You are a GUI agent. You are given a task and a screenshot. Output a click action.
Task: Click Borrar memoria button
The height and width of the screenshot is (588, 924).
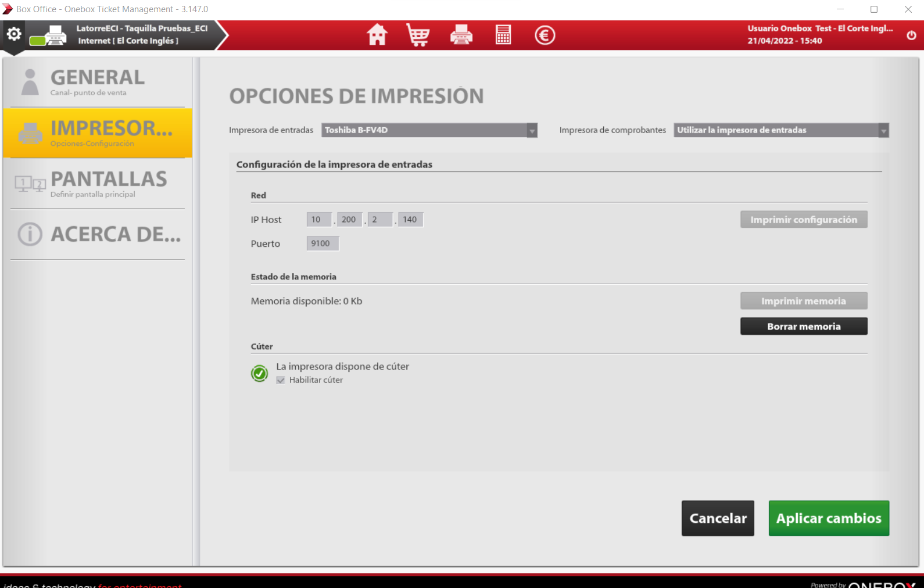(804, 327)
